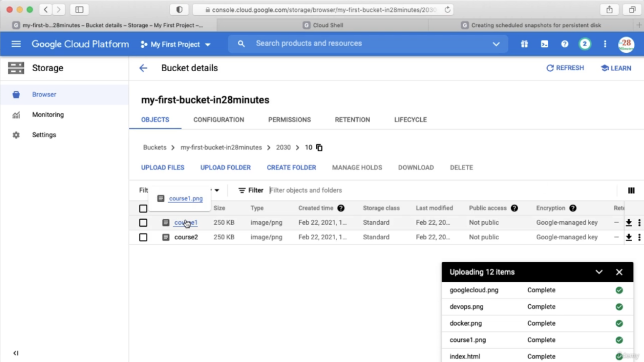This screenshot has height=362, width=644.
Task: Go to Buckets breadcrumb
Action: coord(155,147)
